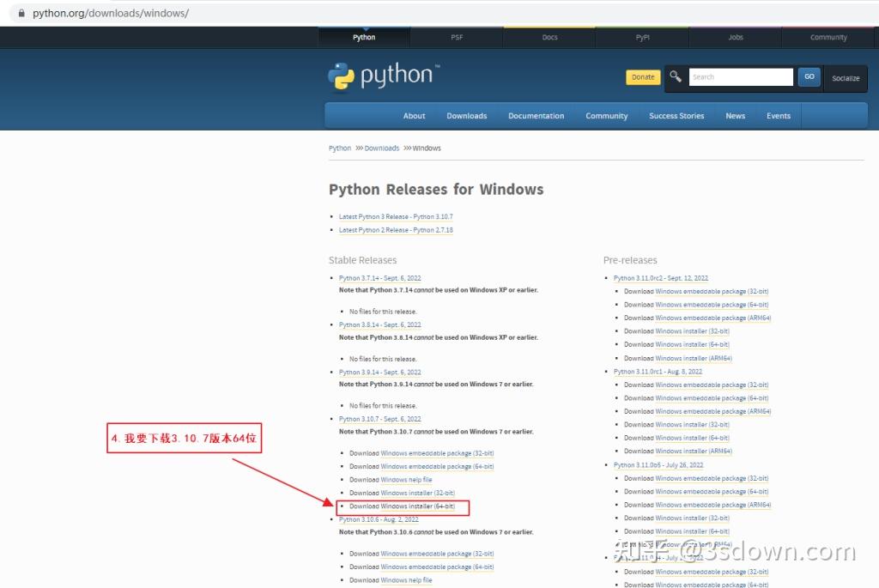This screenshot has height=588, width=879.
Task: Open Python 3.7.14 stable release page
Action: 379,277
